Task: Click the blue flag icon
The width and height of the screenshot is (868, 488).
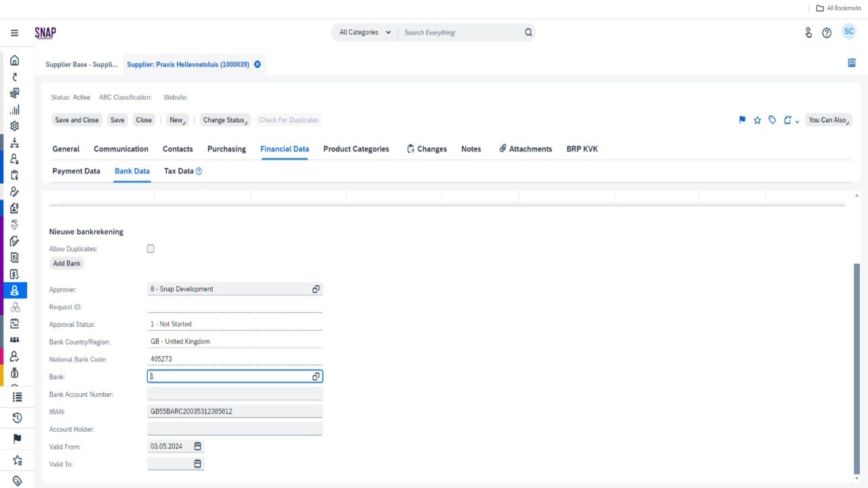Action: [x=742, y=120]
